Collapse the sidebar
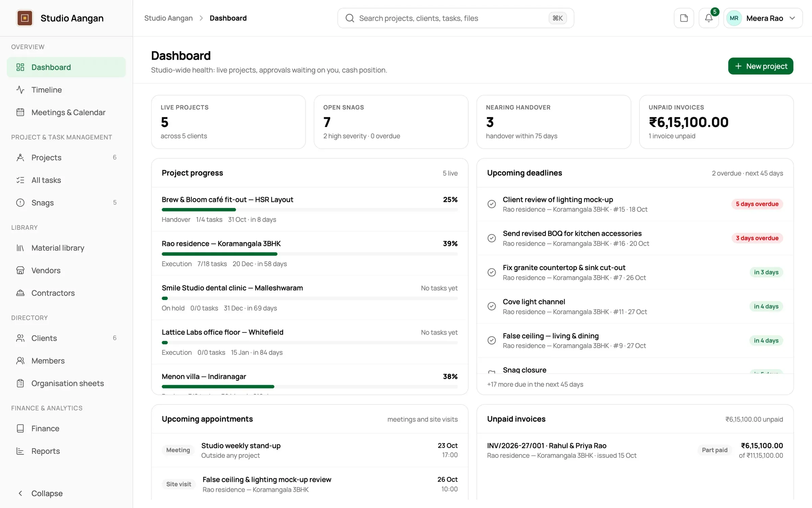 pyautogui.click(x=66, y=493)
